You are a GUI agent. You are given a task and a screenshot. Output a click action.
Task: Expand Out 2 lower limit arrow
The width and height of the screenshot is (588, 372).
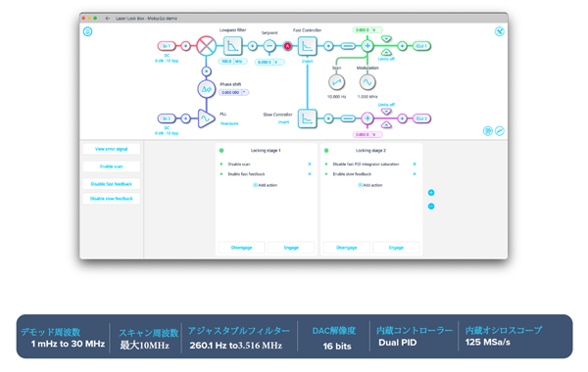(x=386, y=125)
